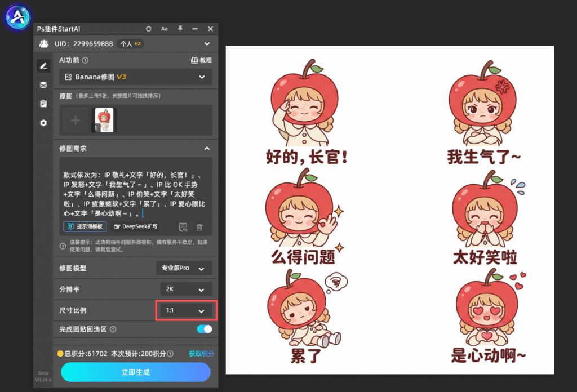Click the trash icon to clear prompt
The height and width of the screenshot is (392, 577).
pyautogui.click(x=199, y=227)
